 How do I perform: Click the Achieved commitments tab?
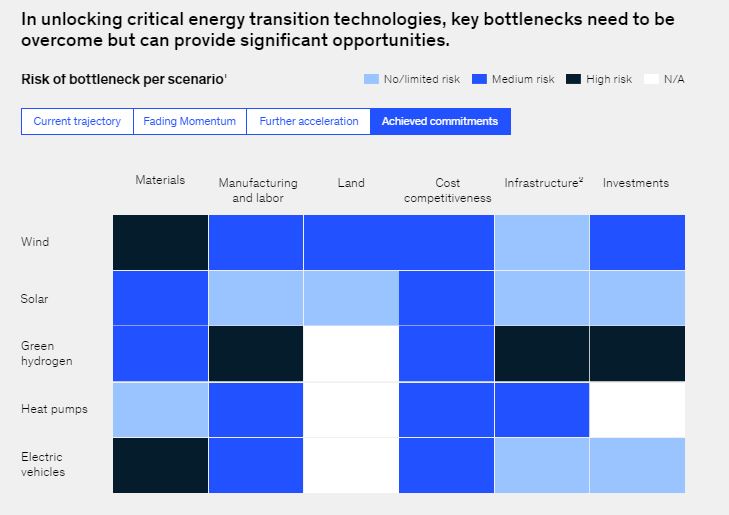pyautogui.click(x=440, y=122)
